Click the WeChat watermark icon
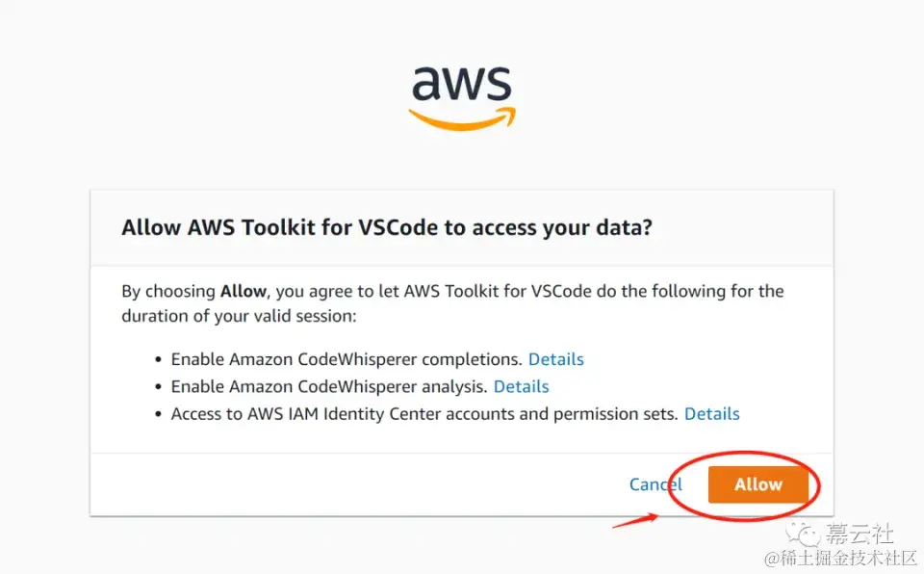 [807, 533]
